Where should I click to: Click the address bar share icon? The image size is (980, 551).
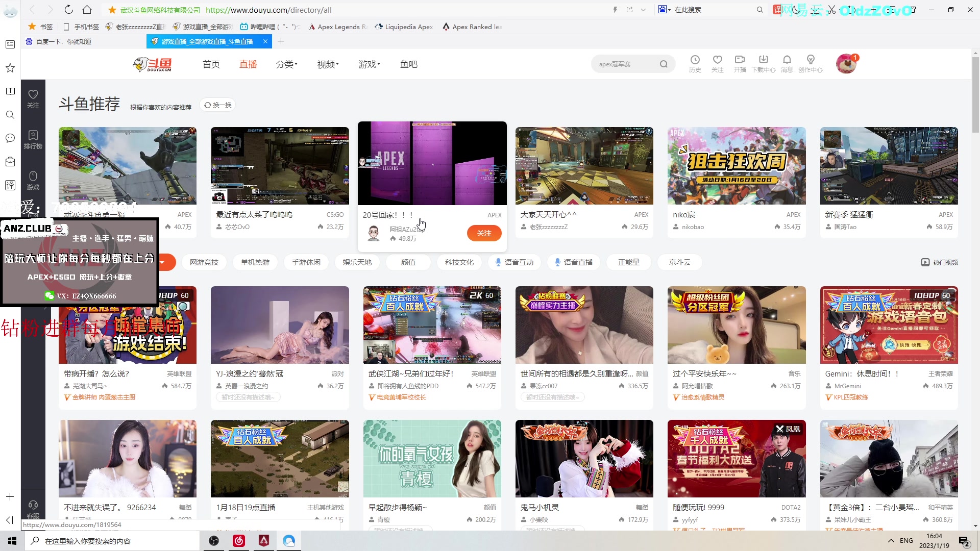(x=629, y=10)
